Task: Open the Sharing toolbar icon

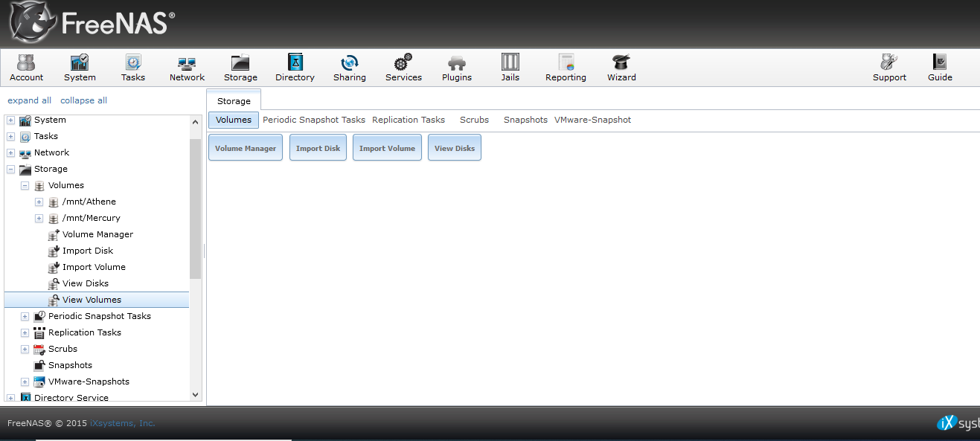Action: click(350, 67)
